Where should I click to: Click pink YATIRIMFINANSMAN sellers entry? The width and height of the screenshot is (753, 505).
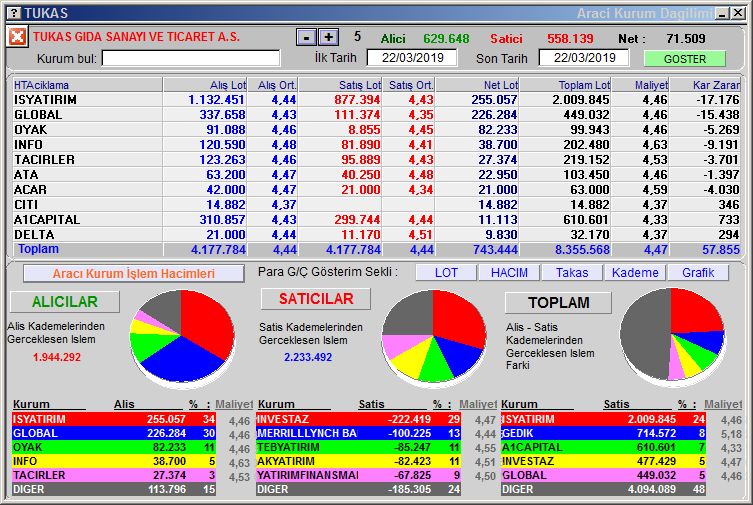[x=359, y=475]
